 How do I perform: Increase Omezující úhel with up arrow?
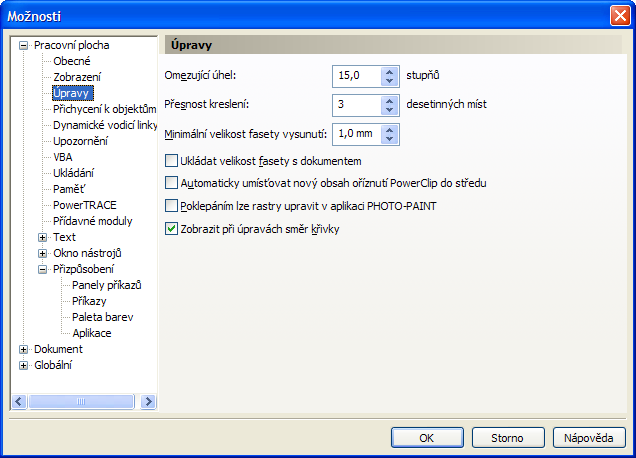[389, 72]
